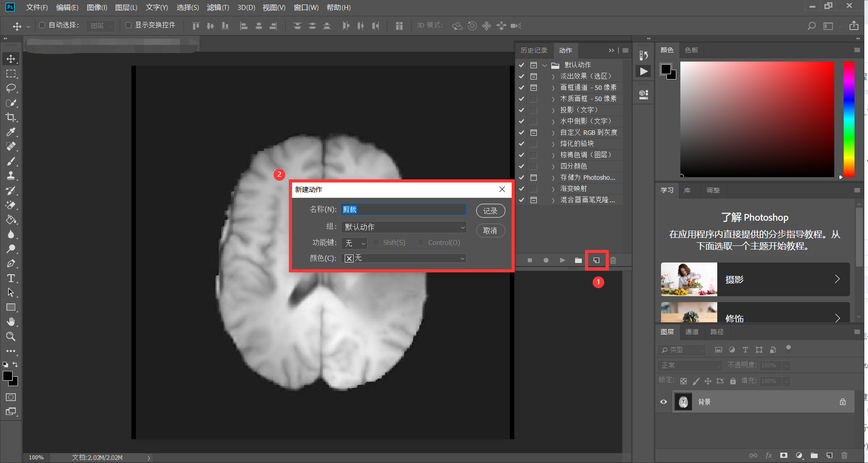
Task: Click the create new set folder icon
Action: coord(578,260)
